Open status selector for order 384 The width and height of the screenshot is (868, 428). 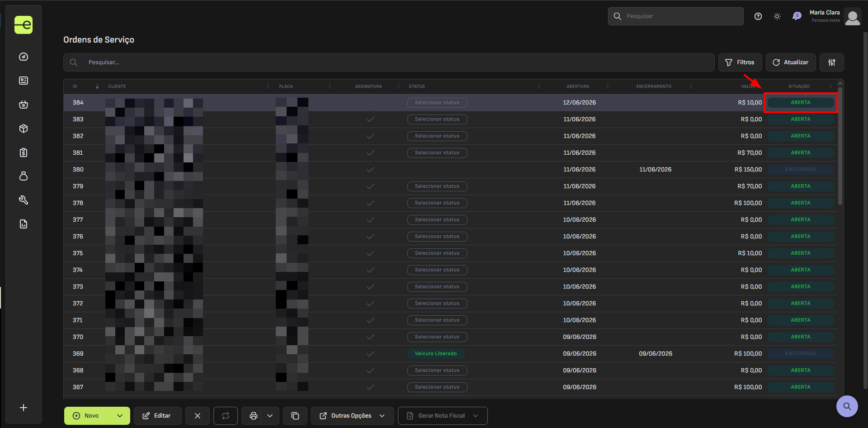[x=437, y=103]
